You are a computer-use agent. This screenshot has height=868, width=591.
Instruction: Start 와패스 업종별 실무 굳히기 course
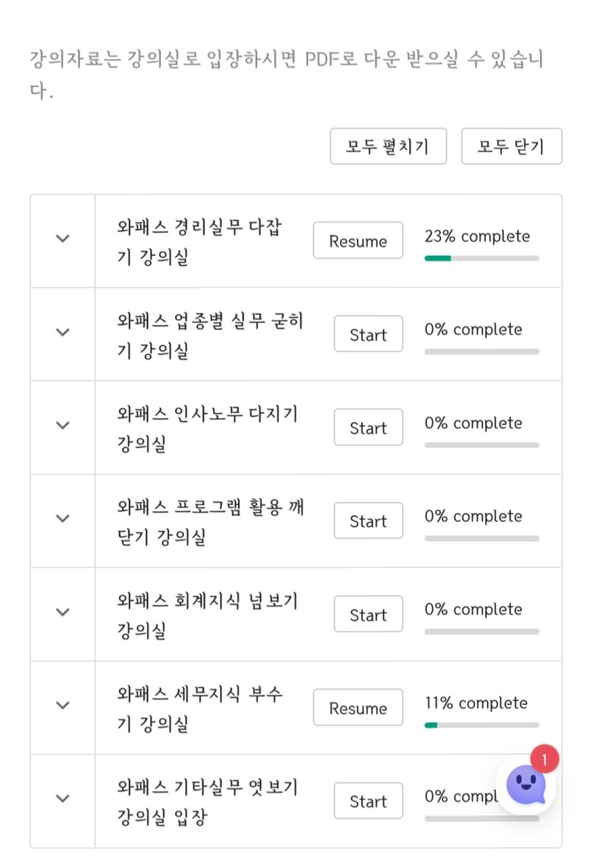368,333
